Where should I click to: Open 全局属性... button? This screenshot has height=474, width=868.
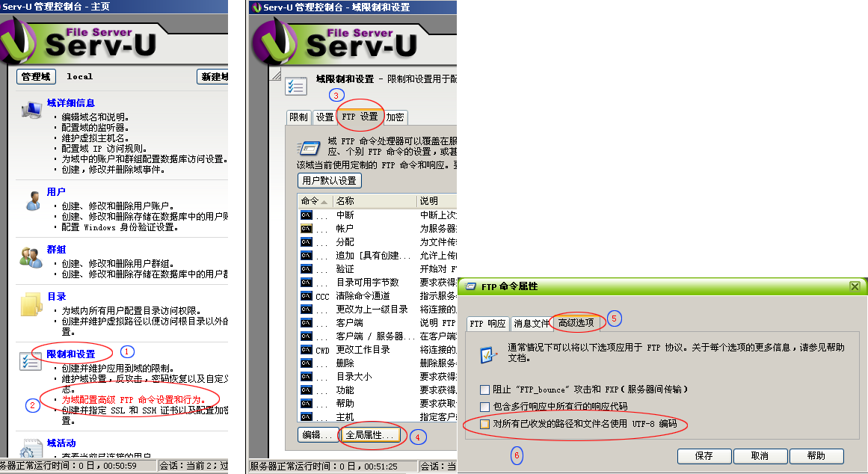point(369,435)
